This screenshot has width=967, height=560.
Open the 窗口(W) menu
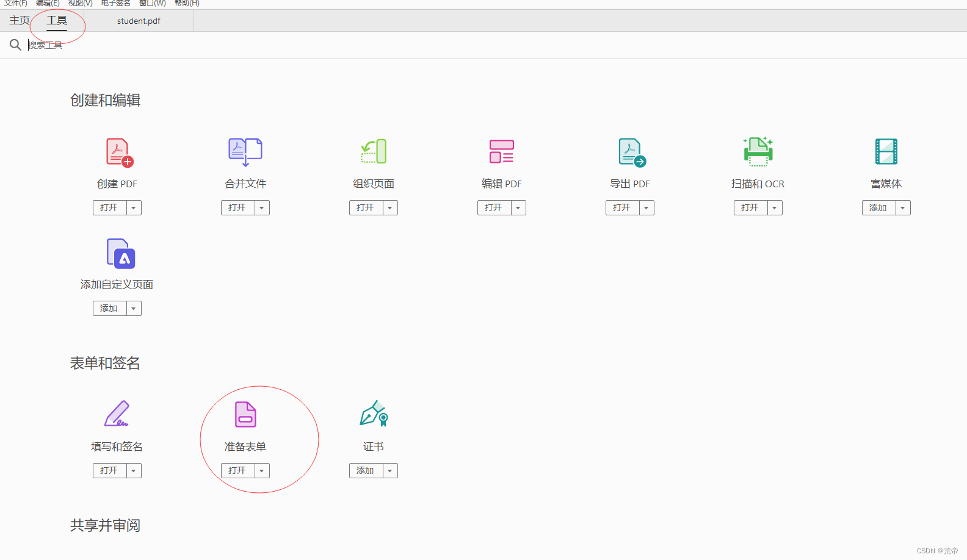tap(152, 3)
